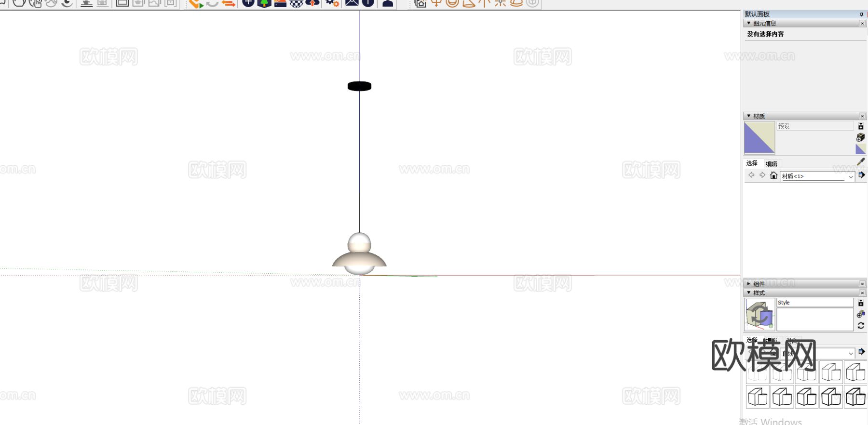Screen dimensions: 868x425
Task: Create a new material
Action: [x=861, y=138]
